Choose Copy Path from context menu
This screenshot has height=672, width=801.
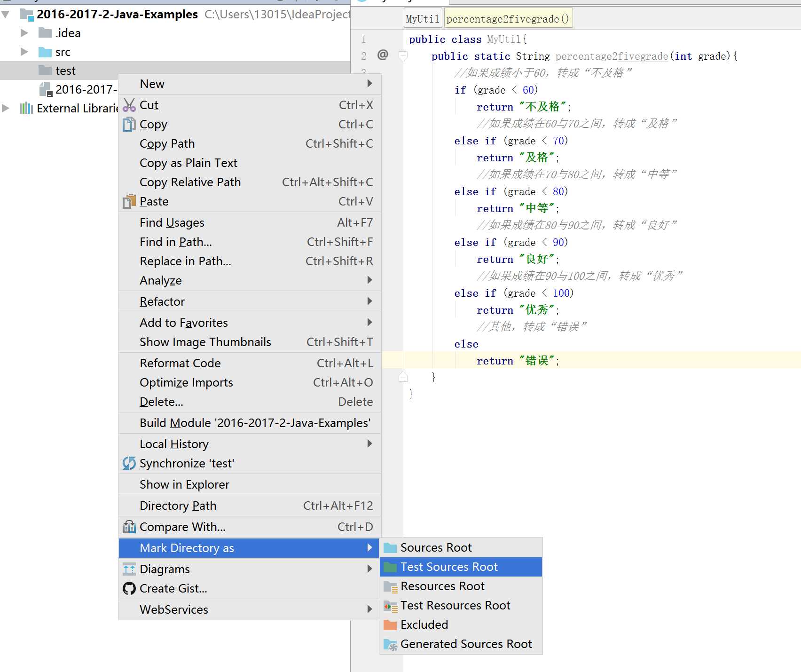250,143
